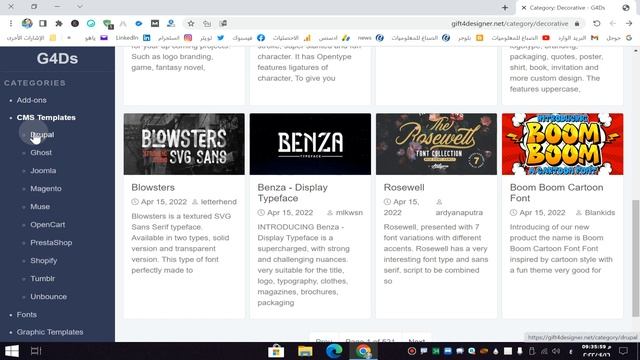Open the Extensions puzzle-piece menu

pyautogui.click(x=59, y=24)
